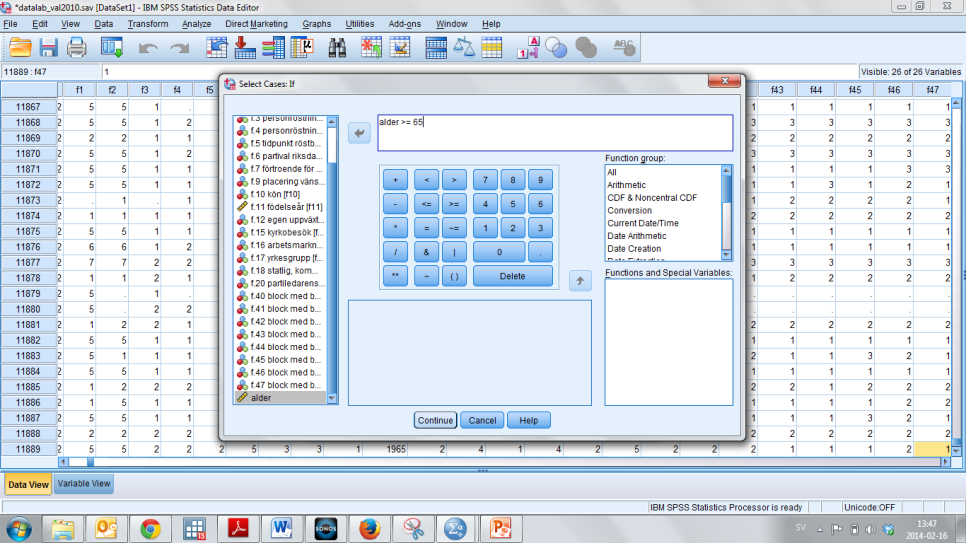Switch to Data View tab
Image resolution: width=966 pixels, height=543 pixels.
(x=28, y=484)
